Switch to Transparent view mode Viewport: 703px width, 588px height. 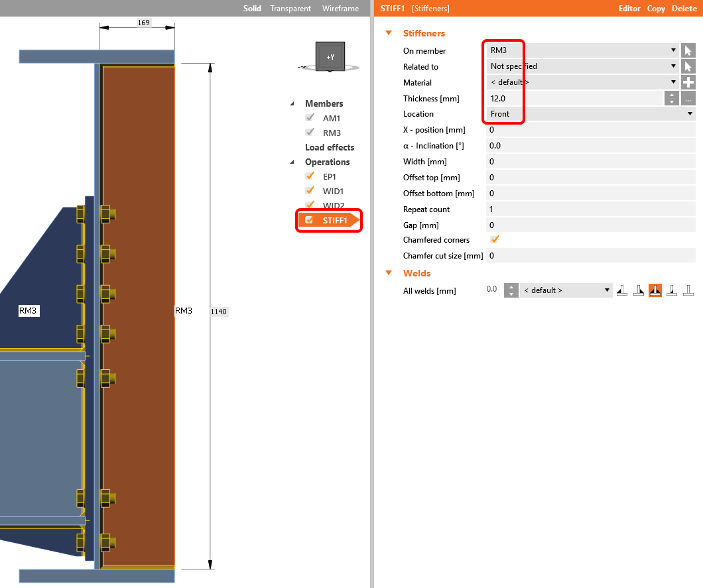[290, 9]
